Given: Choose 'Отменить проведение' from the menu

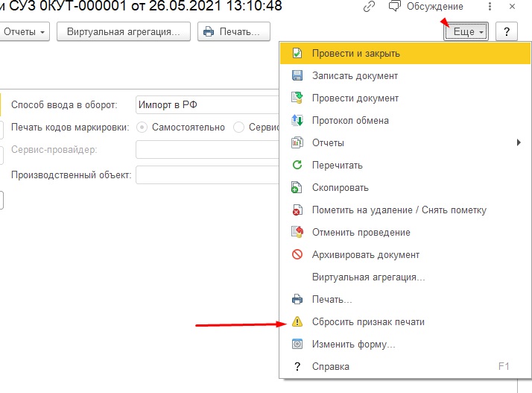Looking at the screenshot, I should (361, 233).
